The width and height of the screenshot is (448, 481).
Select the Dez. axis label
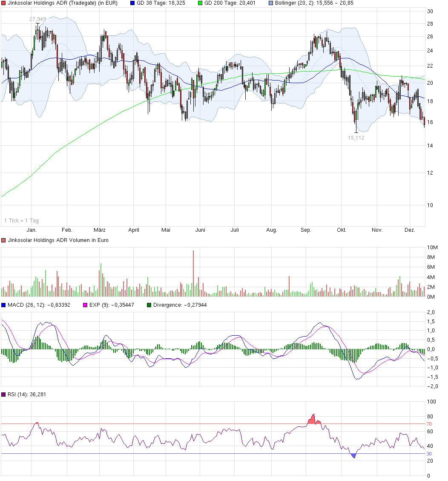[410, 229]
